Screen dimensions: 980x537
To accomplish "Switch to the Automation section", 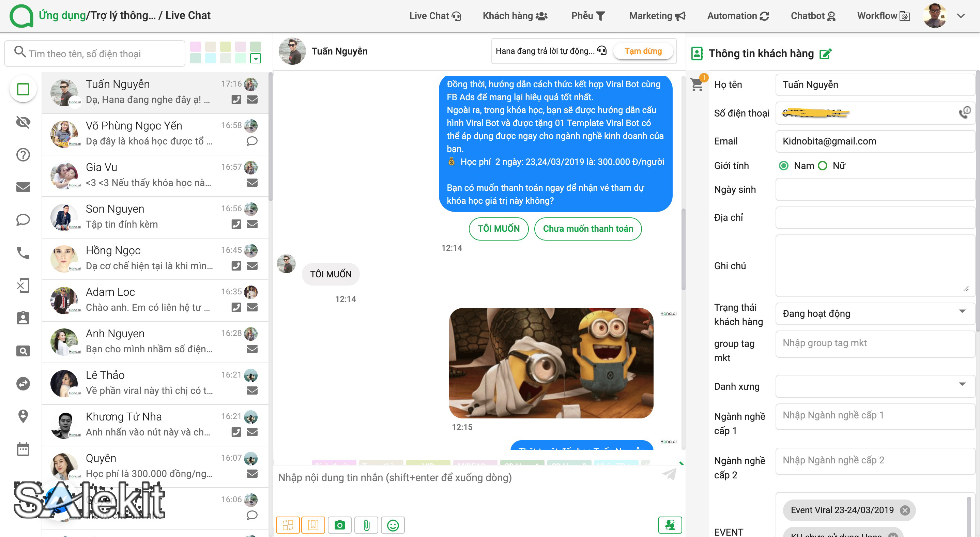I will coord(737,16).
